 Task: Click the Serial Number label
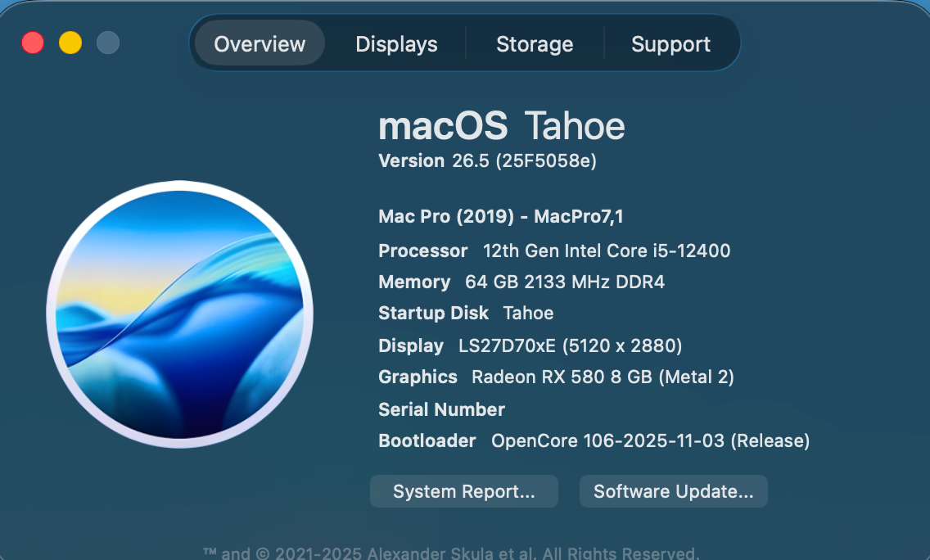click(x=441, y=409)
